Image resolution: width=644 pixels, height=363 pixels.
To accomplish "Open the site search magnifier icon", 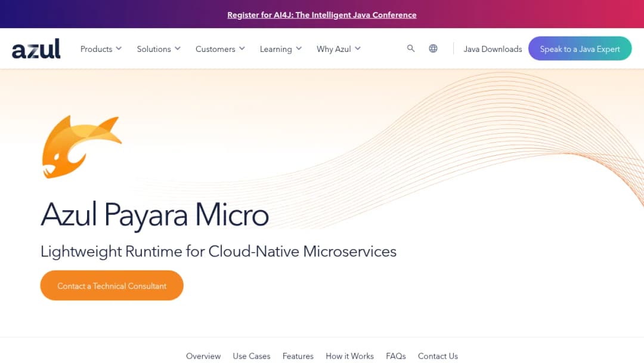I will point(411,48).
